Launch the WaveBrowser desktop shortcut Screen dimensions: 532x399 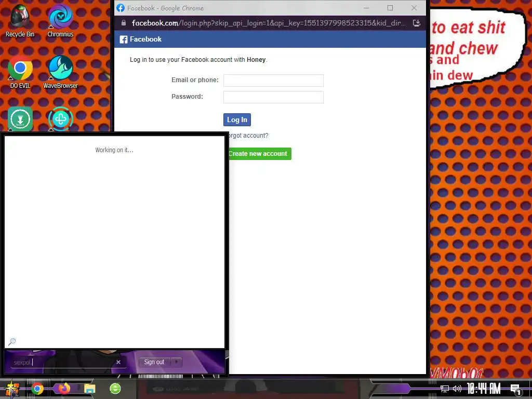(60, 73)
